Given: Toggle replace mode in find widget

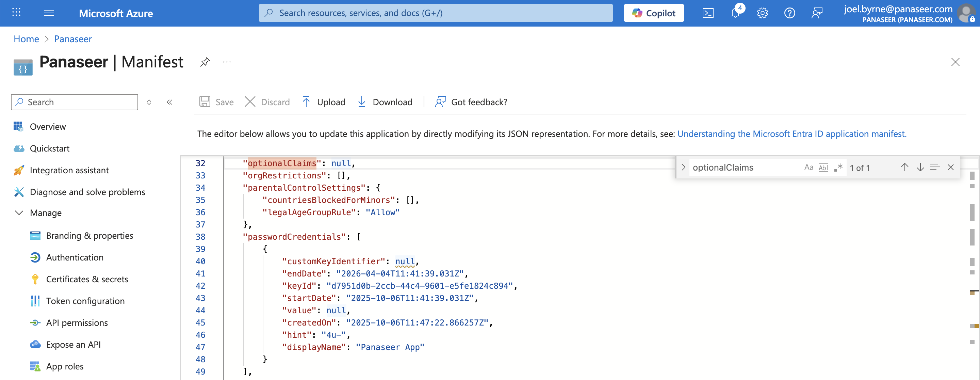Looking at the screenshot, I should click(x=683, y=167).
